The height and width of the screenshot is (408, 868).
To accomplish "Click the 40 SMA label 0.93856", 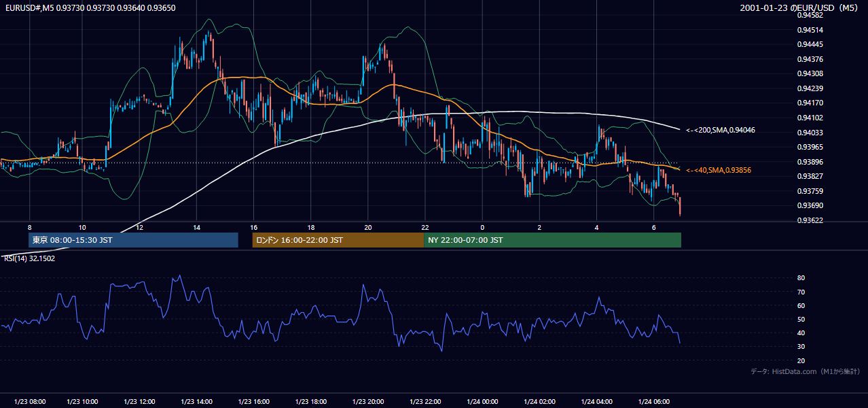I will [719, 170].
